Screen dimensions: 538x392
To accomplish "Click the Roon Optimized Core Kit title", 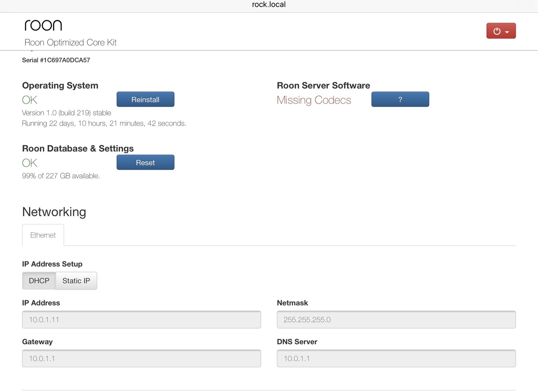I will pyautogui.click(x=70, y=42).
